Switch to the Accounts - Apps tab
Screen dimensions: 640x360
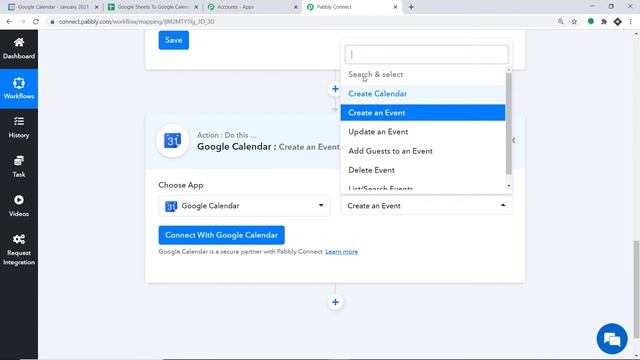click(252, 7)
